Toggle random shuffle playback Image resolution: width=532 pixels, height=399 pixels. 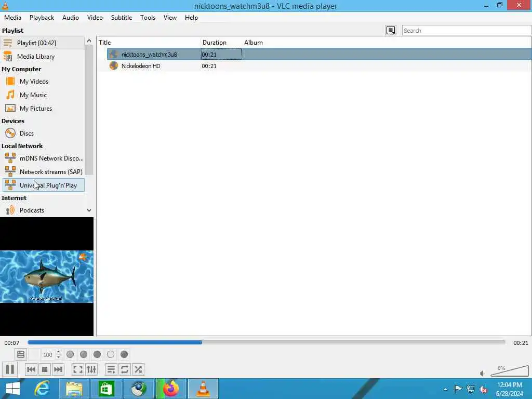pos(138,369)
